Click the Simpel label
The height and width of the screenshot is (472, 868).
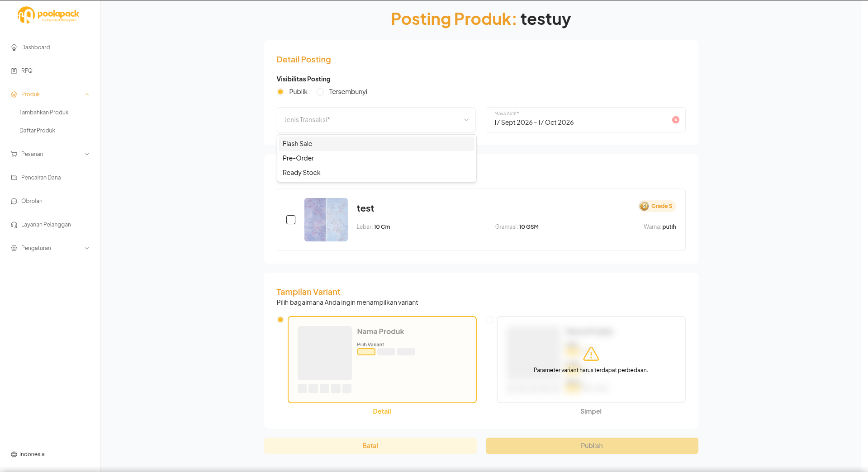click(x=591, y=411)
